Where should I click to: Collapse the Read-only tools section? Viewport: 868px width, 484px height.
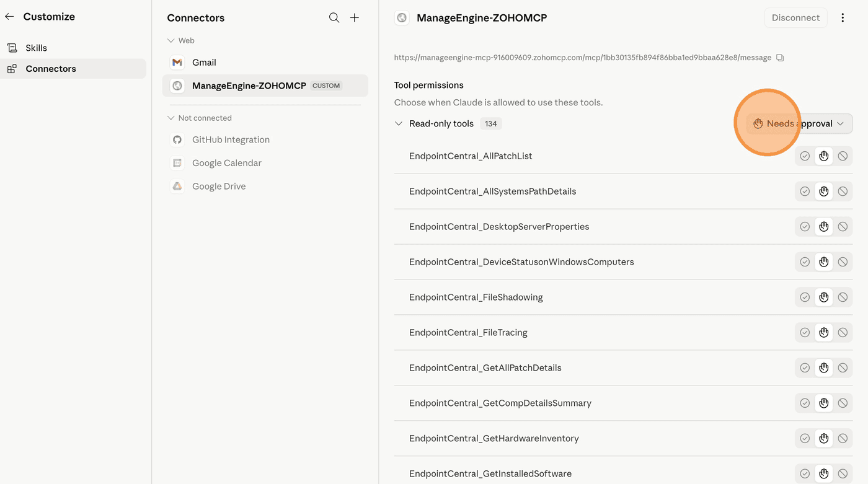tap(399, 124)
